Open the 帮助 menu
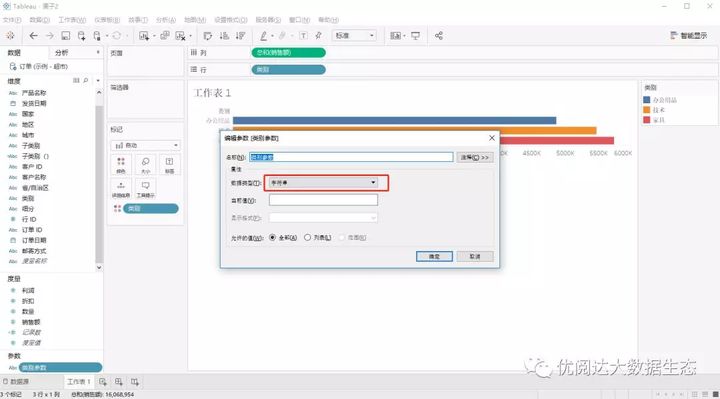This screenshot has width=720, height=399. click(x=328, y=20)
